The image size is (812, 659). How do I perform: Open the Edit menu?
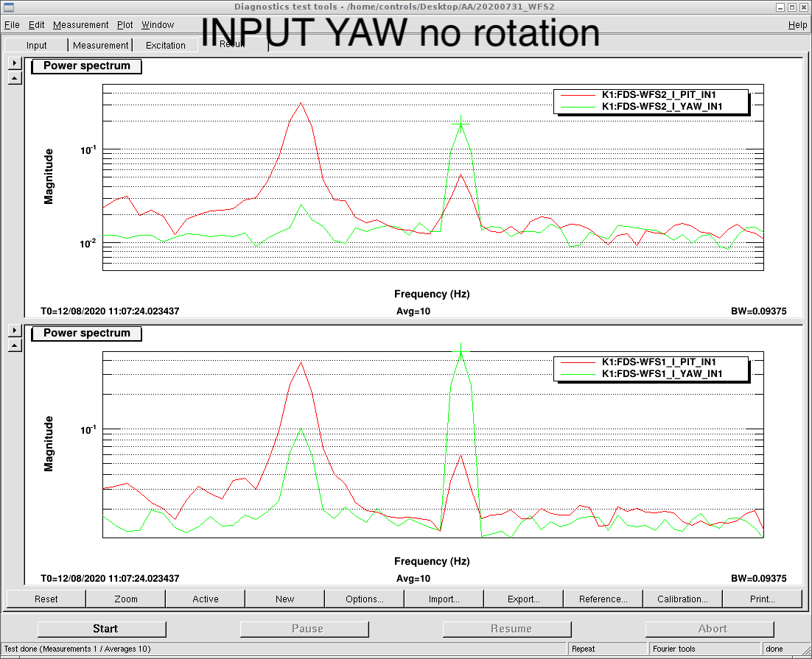click(x=36, y=25)
